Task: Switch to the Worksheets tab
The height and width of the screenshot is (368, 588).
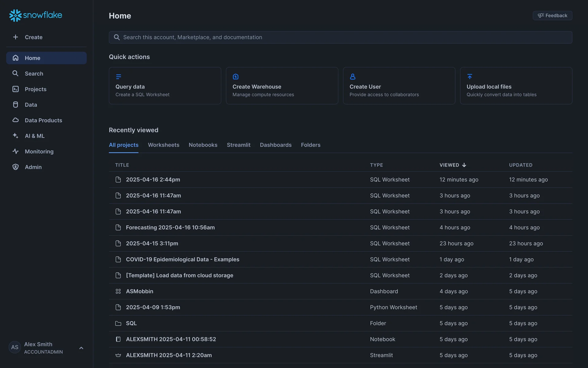Action: tap(164, 145)
